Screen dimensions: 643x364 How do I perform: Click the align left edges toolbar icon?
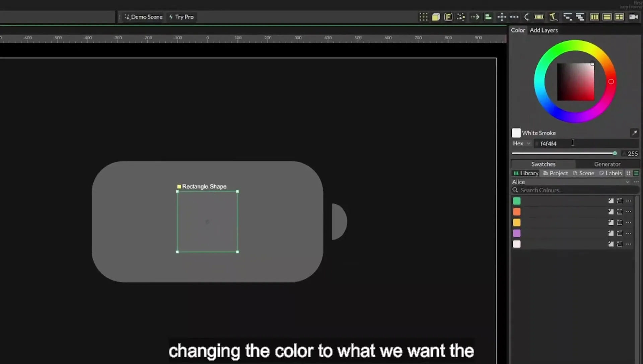pos(488,17)
